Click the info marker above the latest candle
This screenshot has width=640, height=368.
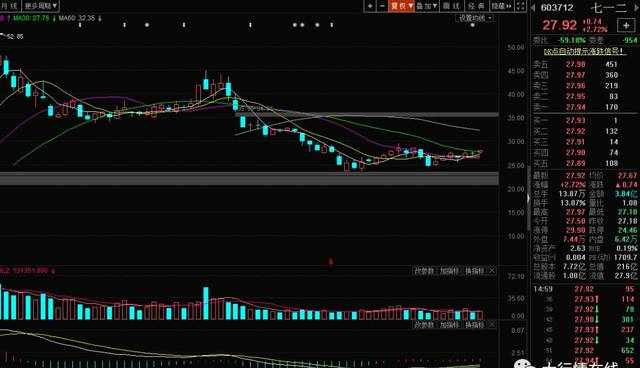pos(473,25)
